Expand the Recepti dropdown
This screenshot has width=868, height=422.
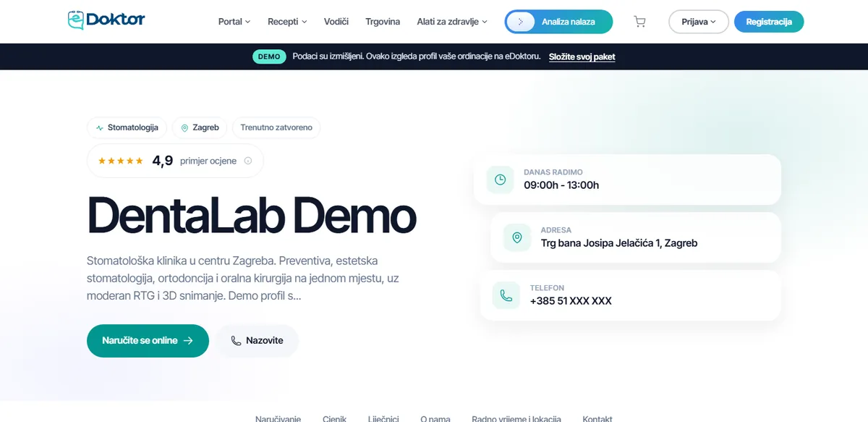tap(287, 22)
